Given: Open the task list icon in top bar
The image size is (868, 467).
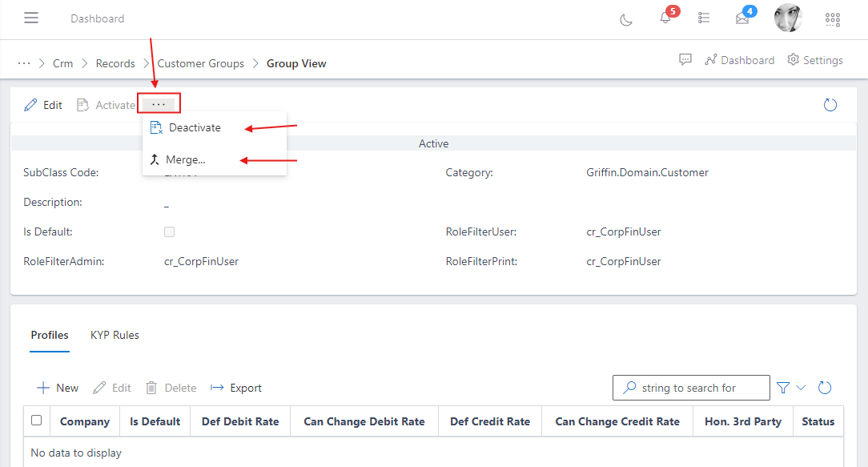Looking at the screenshot, I should tap(705, 18).
